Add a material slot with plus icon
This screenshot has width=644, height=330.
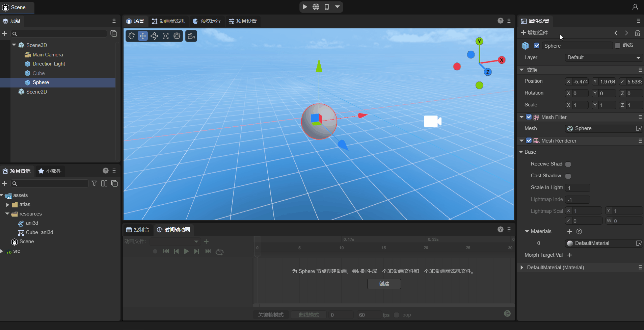point(570,231)
